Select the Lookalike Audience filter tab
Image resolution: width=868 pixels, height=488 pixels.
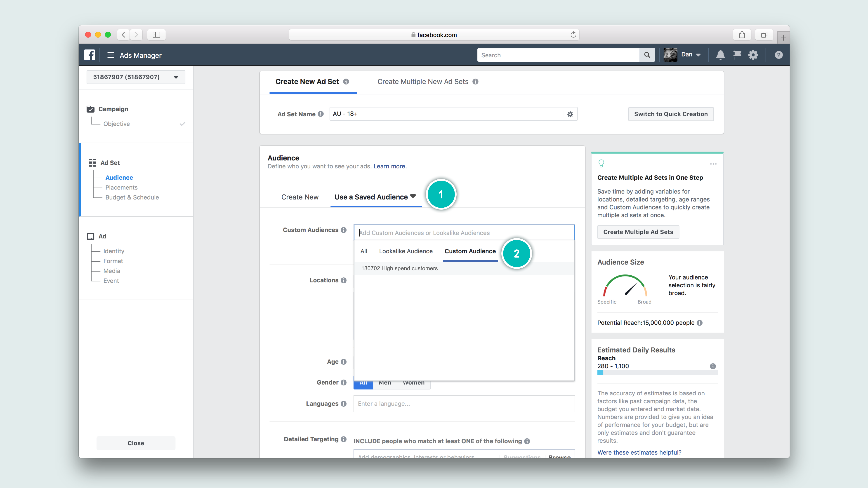point(406,251)
